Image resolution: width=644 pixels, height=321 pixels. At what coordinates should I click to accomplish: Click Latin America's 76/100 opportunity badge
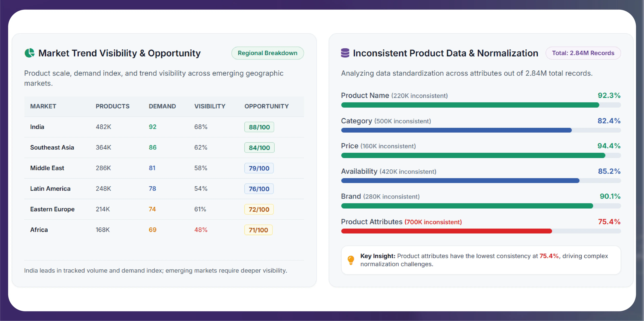(259, 189)
